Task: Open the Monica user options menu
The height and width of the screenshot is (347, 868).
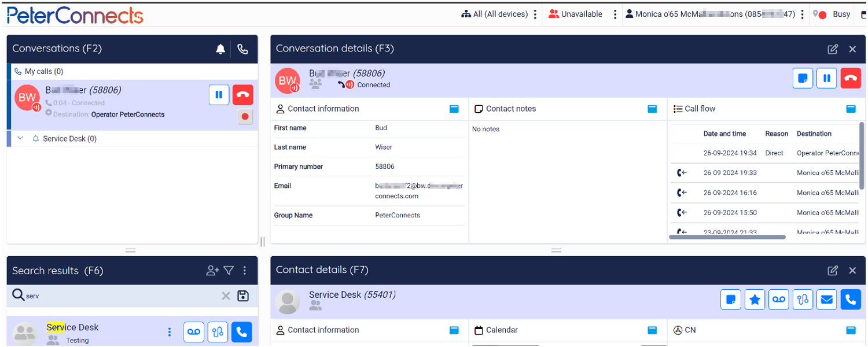Action: [x=802, y=14]
